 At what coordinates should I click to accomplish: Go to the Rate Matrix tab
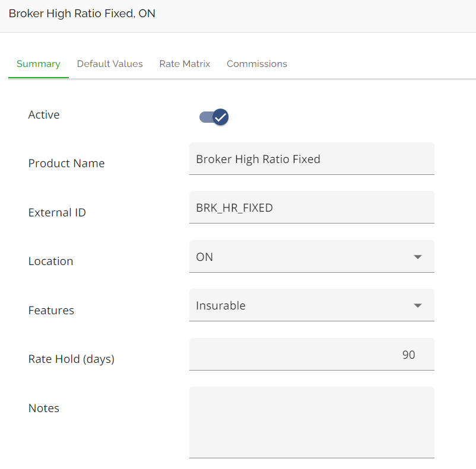coord(185,64)
